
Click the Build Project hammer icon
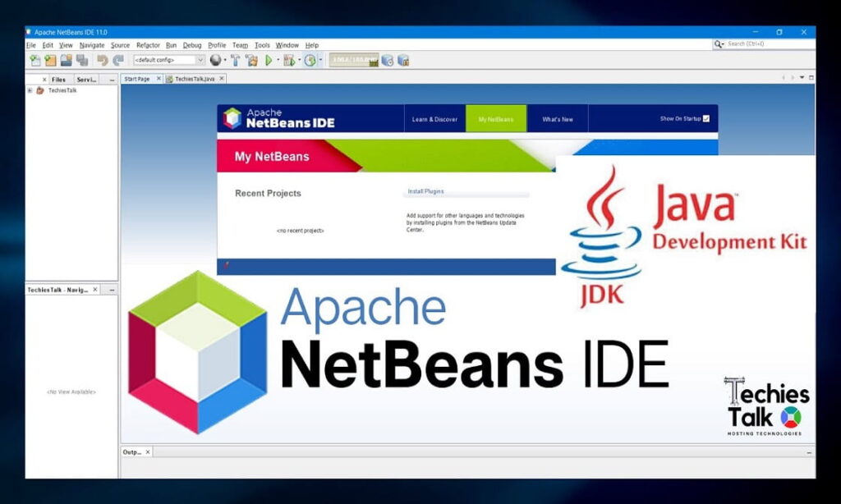click(236, 60)
